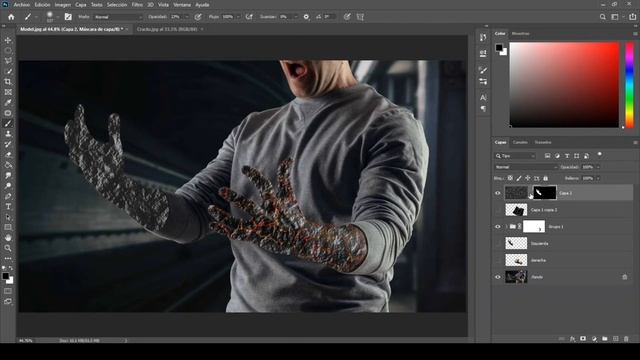
Task: Open the brush preset picker
Action: 52,17
